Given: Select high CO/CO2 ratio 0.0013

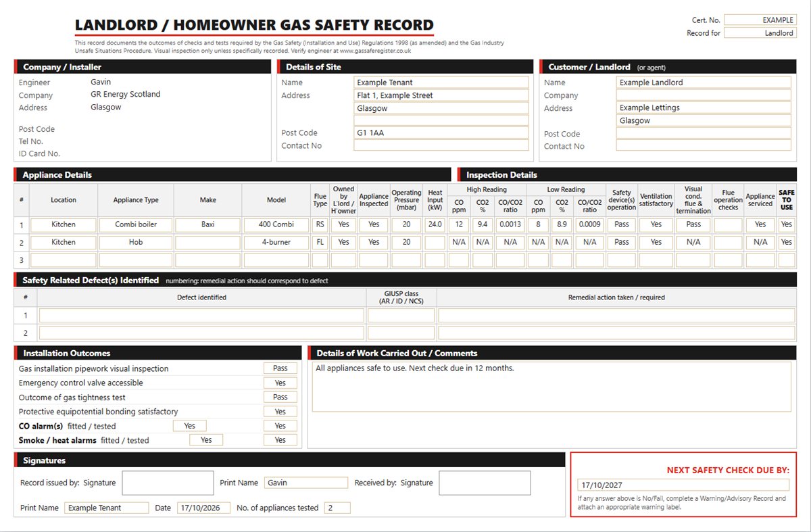Looking at the screenshot, I should point(510,224).
